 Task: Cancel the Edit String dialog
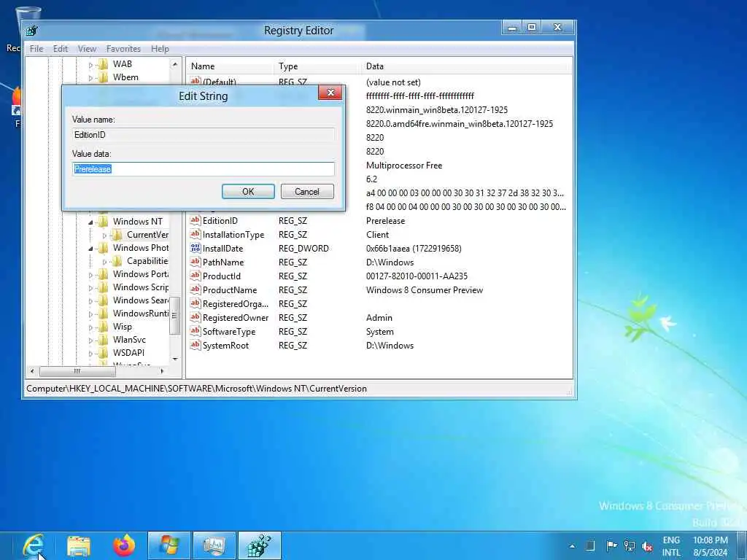pyautogui.click(x=307, y=192)
